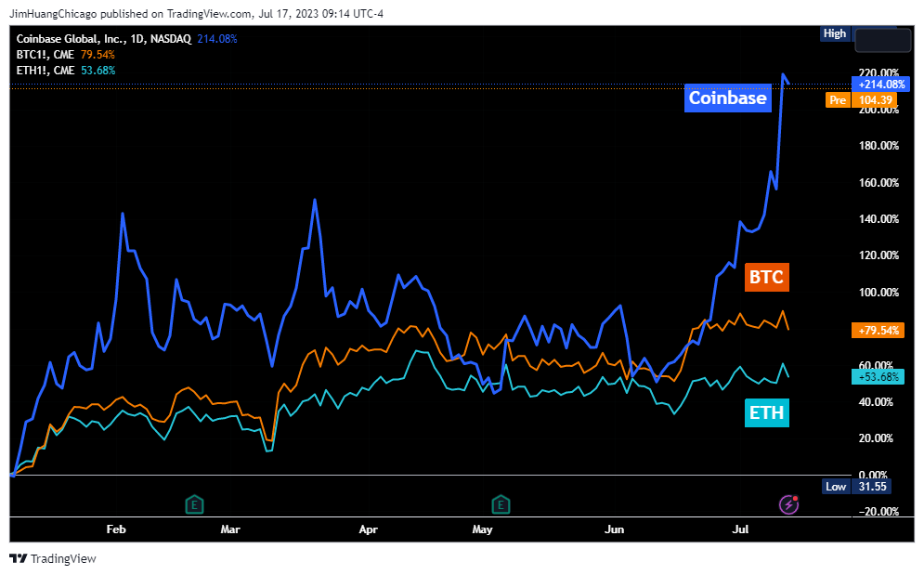This screenshot has width=924, height=575.
Task: Click the 53.68% value in ETH legend
Action: coord(98,71)
